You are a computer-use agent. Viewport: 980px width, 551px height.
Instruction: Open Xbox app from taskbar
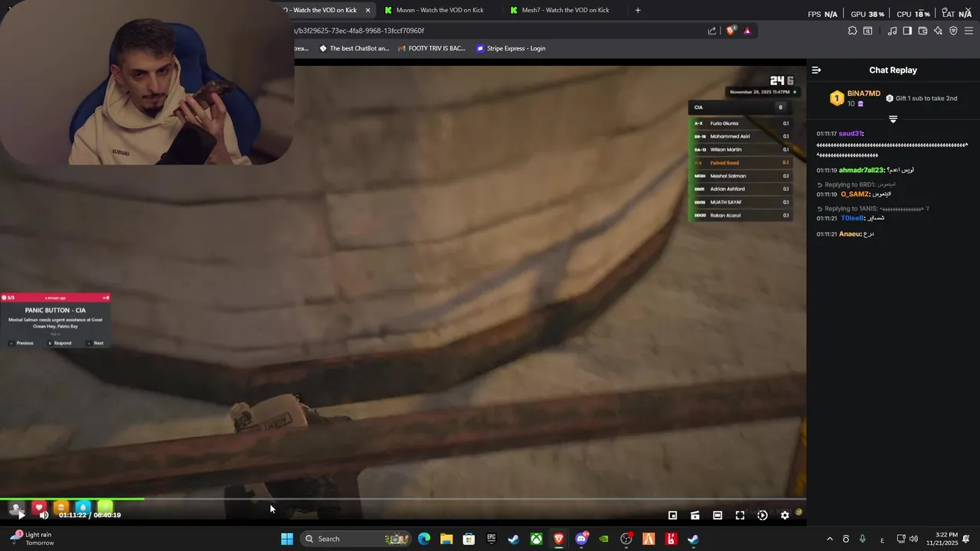pos(537,539)
